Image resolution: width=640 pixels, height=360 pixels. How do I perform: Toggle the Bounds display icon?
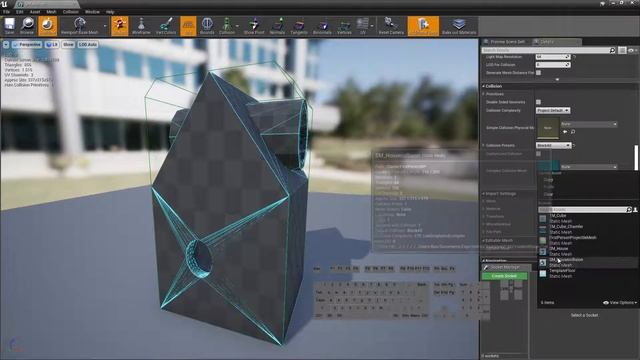pos(207,26)
